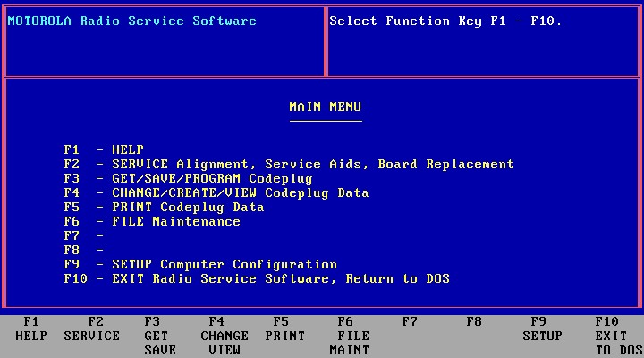
Task: Click the empty F8 key in bottom bar
Action: pyautogui.click(x=474, y=322)
